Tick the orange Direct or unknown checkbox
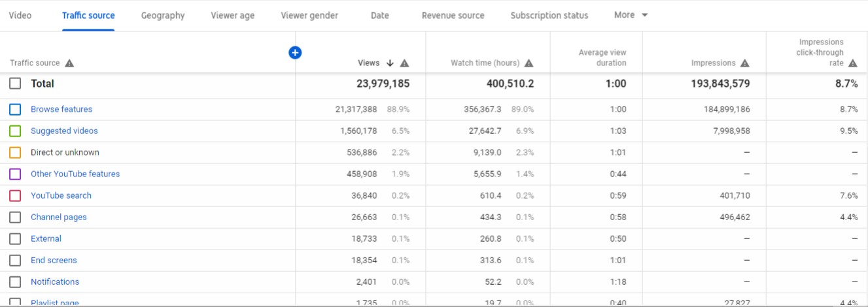The height and width of the screenshot is (307, 868). [x=15, y=153]
